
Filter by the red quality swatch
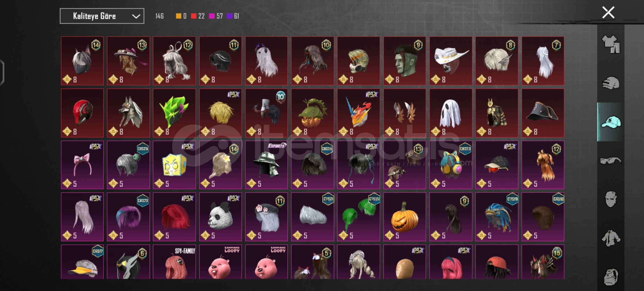point(194,16)
